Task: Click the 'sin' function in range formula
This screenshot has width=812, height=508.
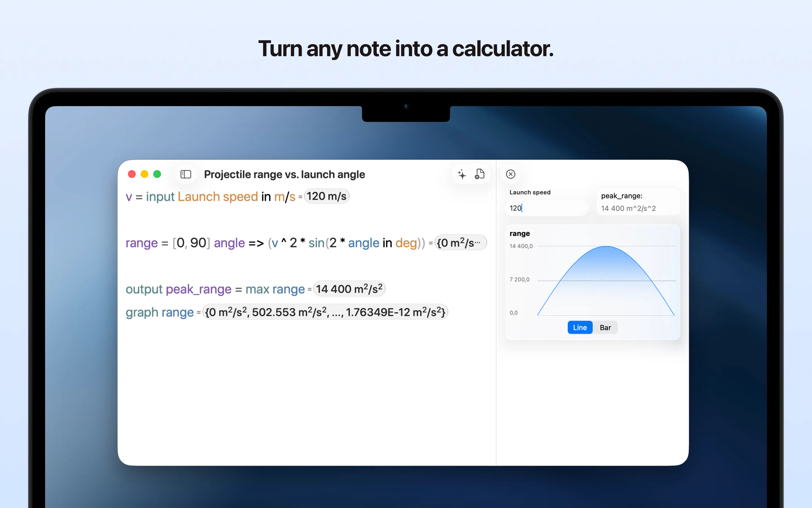Action: [x=316, y=243]
